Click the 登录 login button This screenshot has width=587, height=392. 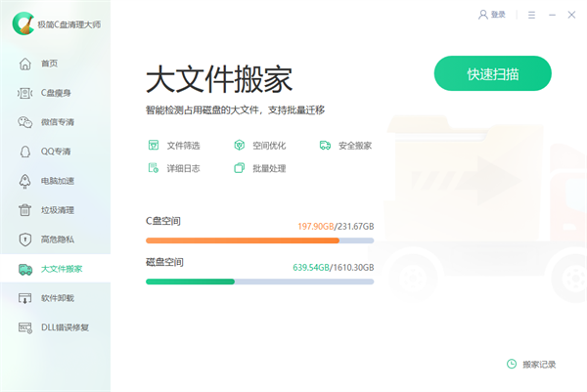492,15
